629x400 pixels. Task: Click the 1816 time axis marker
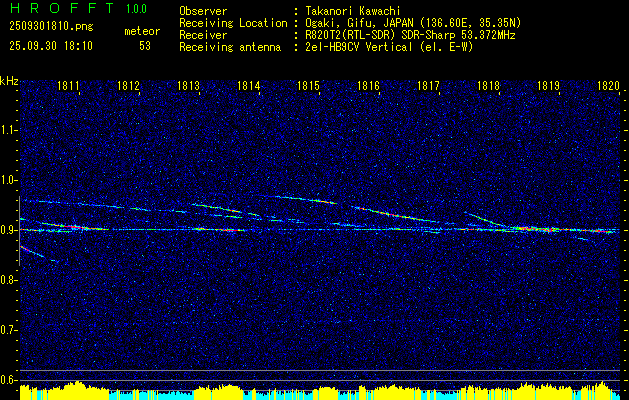coord(368,85)
